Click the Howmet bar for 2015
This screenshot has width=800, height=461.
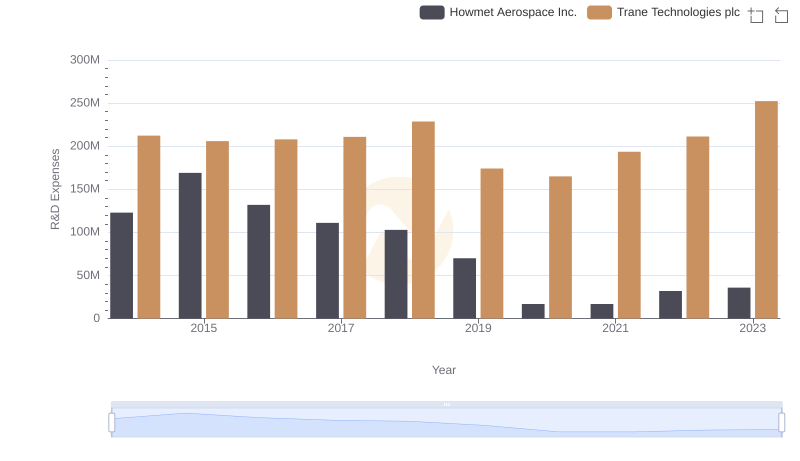[x=190, y=246]
